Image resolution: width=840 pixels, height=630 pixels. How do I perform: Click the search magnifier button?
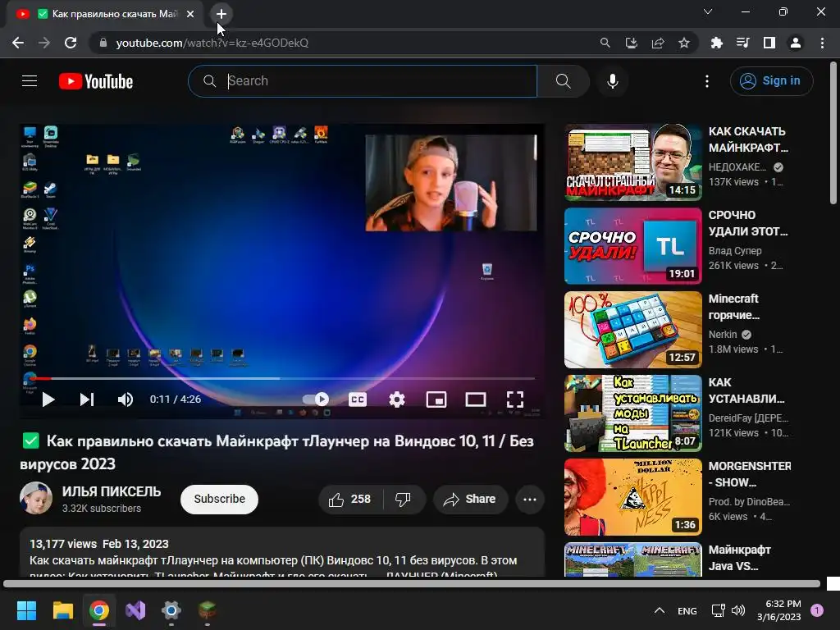563,81
